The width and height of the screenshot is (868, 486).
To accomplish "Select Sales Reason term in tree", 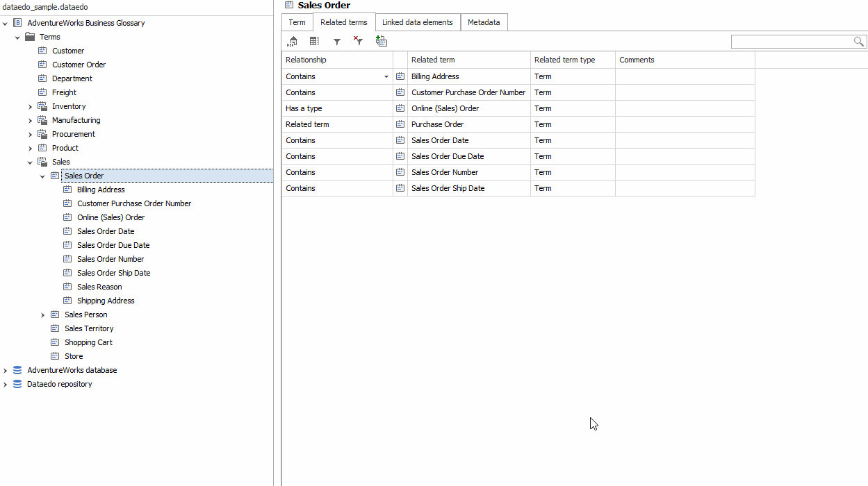I will pos(99,287).
